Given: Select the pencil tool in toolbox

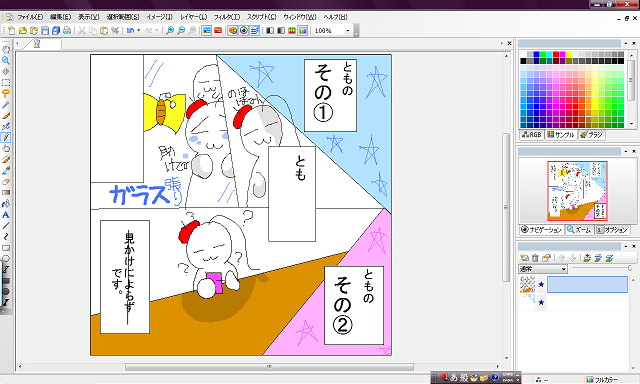Looking at the screenshot, I should tap(6, 138).
